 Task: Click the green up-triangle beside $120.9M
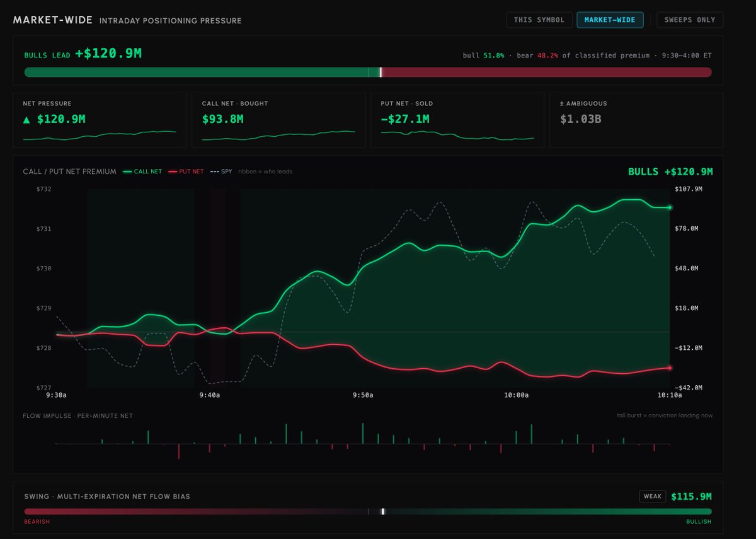26,119
